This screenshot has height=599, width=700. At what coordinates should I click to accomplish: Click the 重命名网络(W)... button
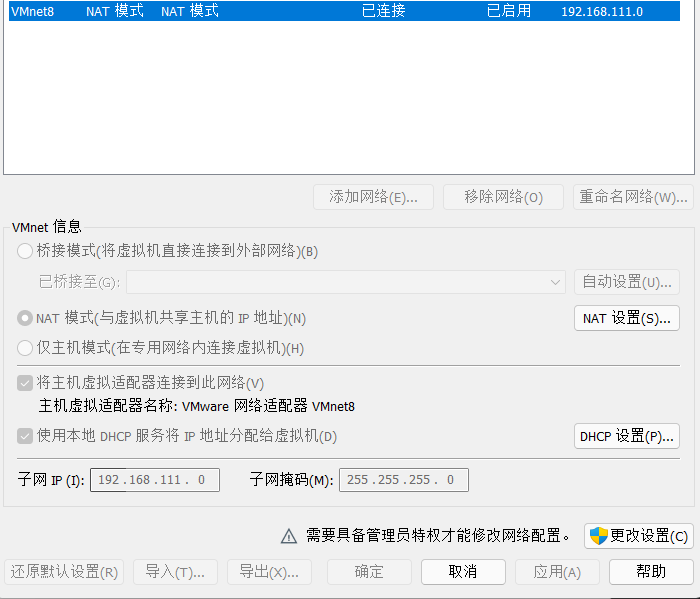tap(633, 197)
